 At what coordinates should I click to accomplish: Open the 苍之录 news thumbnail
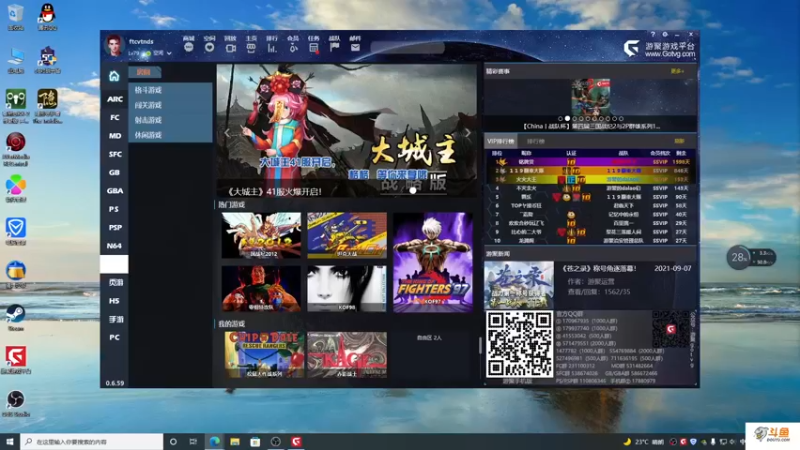(519, 285)
